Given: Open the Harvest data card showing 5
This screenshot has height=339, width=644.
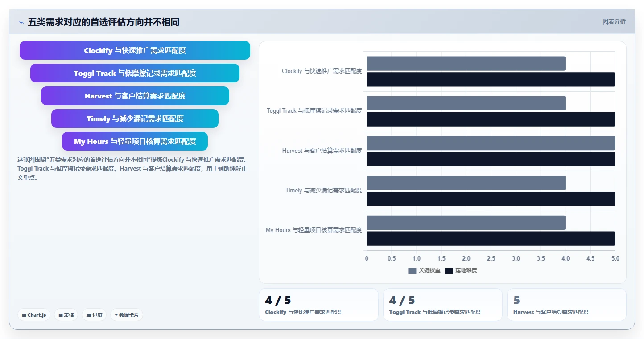Looking at the screenshot, I should (566, 305).
